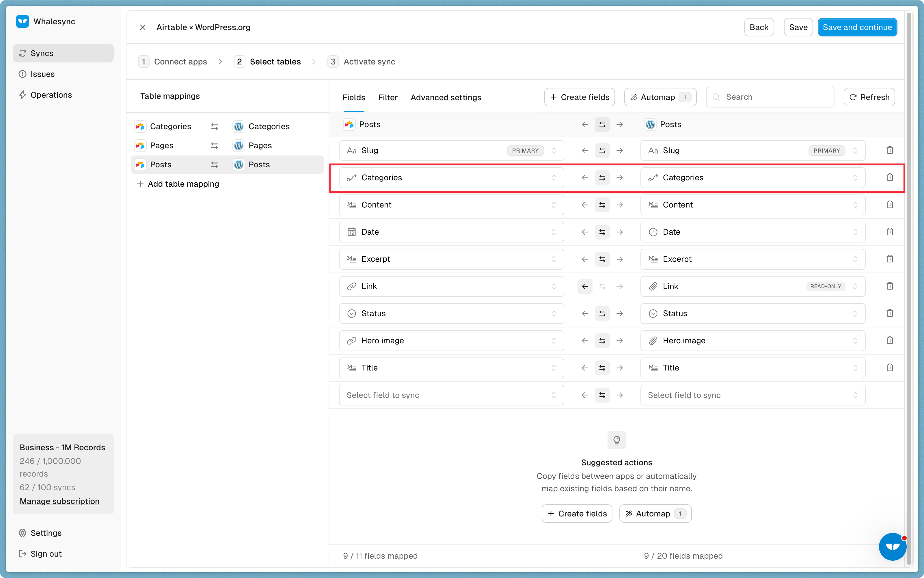Toggle two-way sync for Categories row

tap(602, 178)
